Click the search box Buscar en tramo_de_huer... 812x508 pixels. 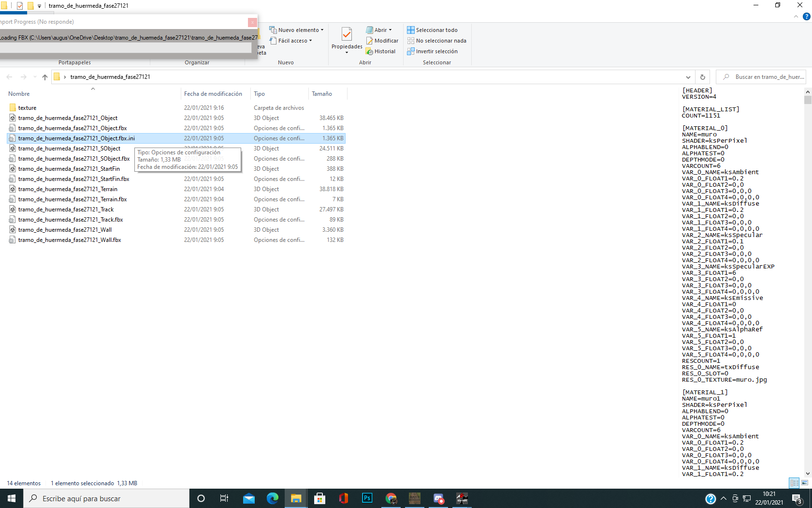coord(761,77)
